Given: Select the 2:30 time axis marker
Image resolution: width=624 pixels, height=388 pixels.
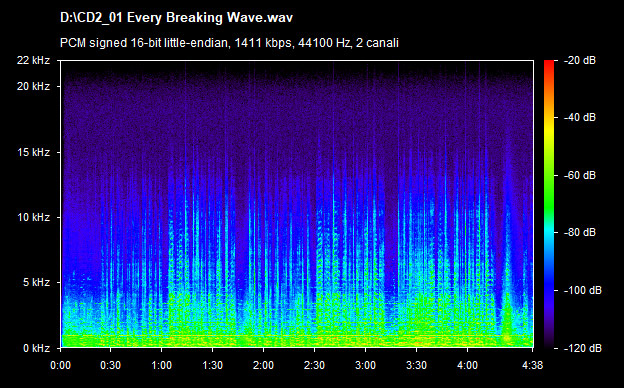Looking at the screenshot, I should click(314, 365).
